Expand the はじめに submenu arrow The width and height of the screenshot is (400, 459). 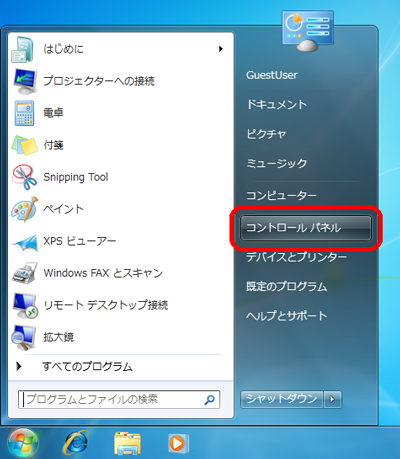pyautogui.click(x=220, y=49)
